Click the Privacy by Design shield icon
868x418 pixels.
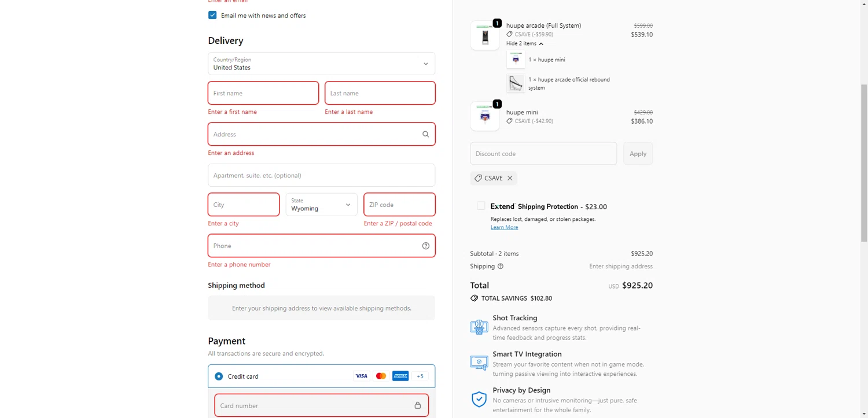point(479,399)
